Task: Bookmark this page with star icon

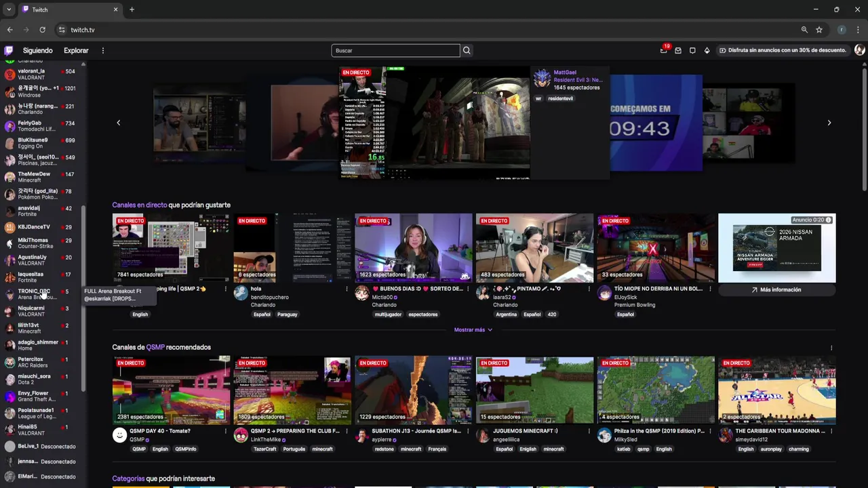Action: point(819,30)
